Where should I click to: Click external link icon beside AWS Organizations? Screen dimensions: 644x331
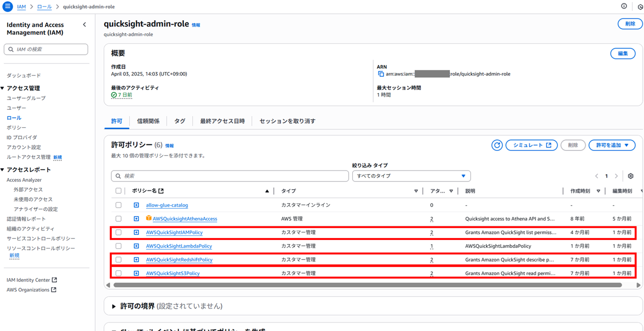click(x=54, y=290)
